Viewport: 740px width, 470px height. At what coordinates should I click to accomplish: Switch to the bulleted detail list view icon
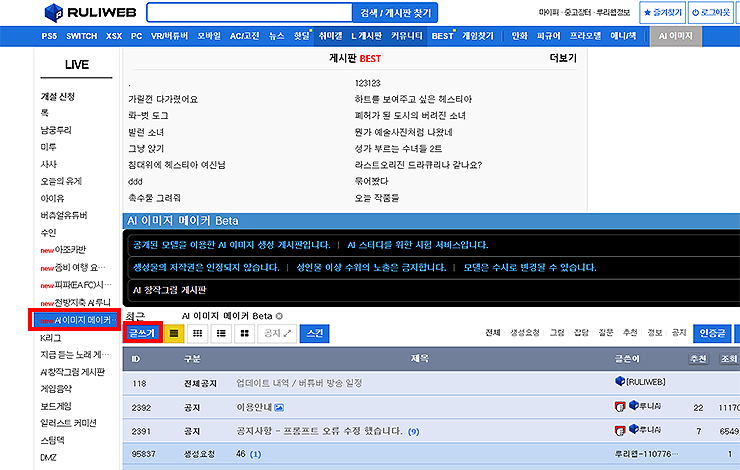pos(221,334)
